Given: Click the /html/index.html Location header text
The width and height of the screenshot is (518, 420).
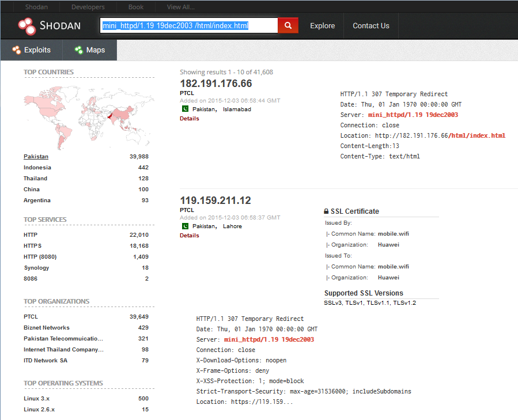Looking at the screenshot, I should point(477,135).
